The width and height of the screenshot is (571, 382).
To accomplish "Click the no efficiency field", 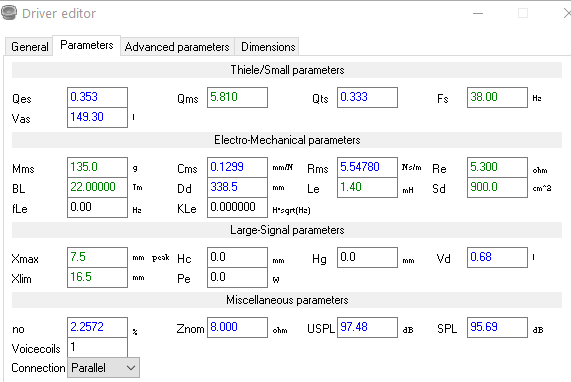I will pyautogui.click(x=98, y=327).
